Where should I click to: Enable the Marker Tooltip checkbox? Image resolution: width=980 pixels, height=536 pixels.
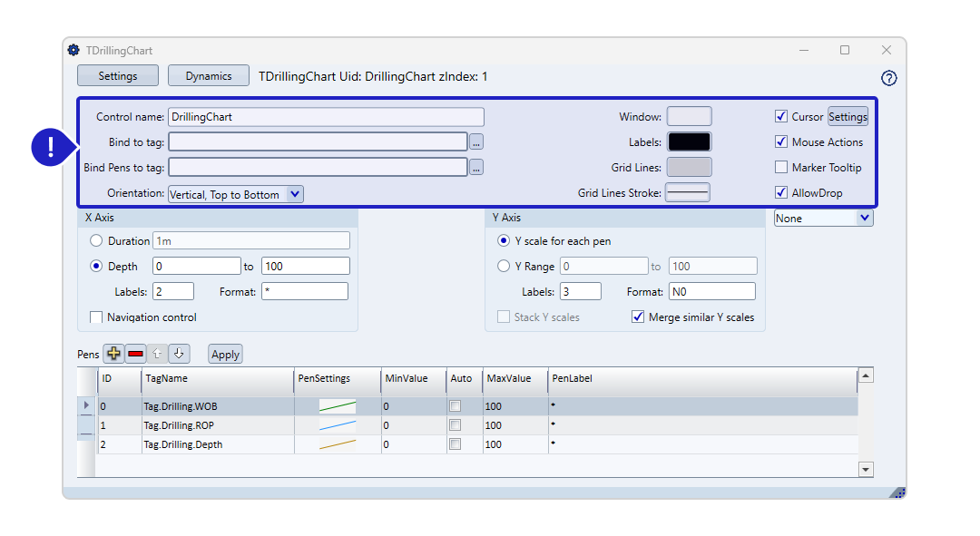coord(781,167)
